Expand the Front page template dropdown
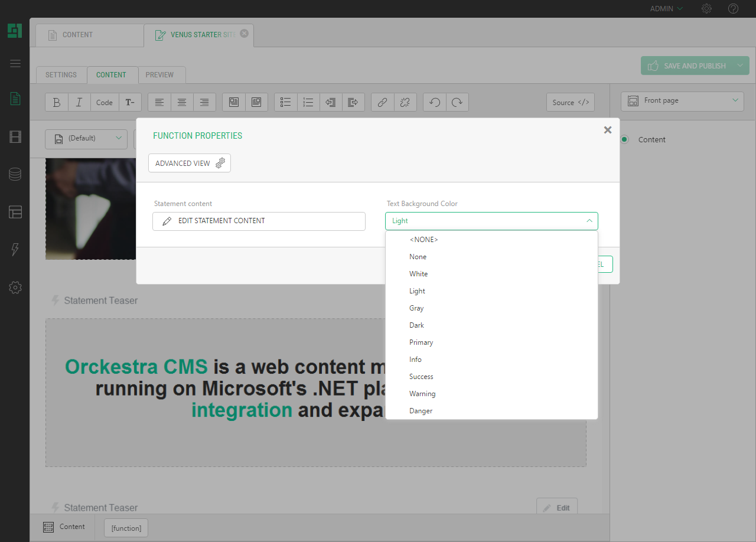 tap(682, 101)
